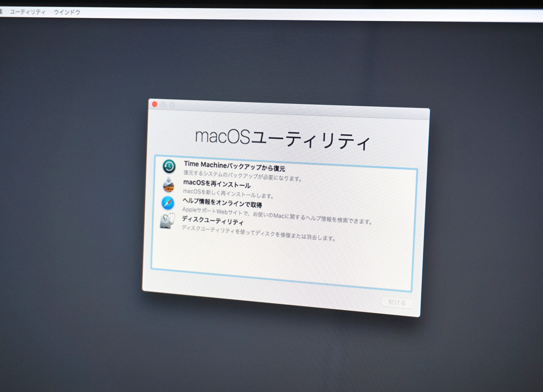Choose the bold ディスクユーティリティ title in the list
This screenshot has width=543, height=392.
tap(213, 221)
